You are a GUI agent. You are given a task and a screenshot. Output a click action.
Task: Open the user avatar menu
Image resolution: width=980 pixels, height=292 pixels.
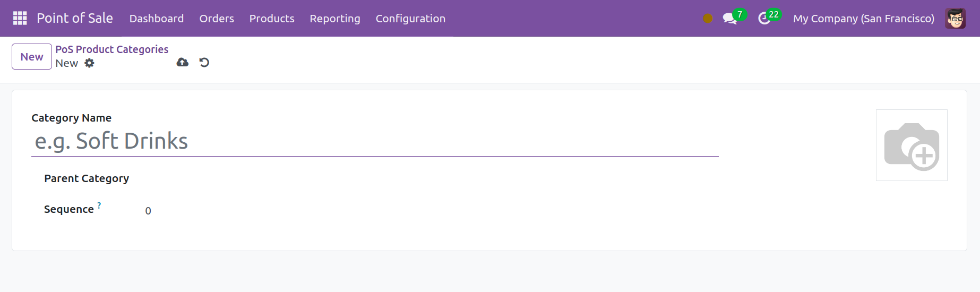pos(955,19)
